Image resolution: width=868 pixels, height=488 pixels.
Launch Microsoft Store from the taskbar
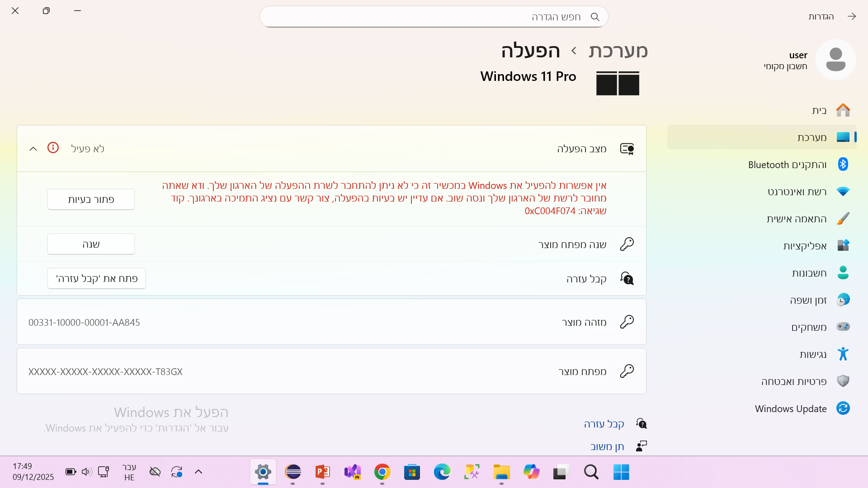[412, 472]
